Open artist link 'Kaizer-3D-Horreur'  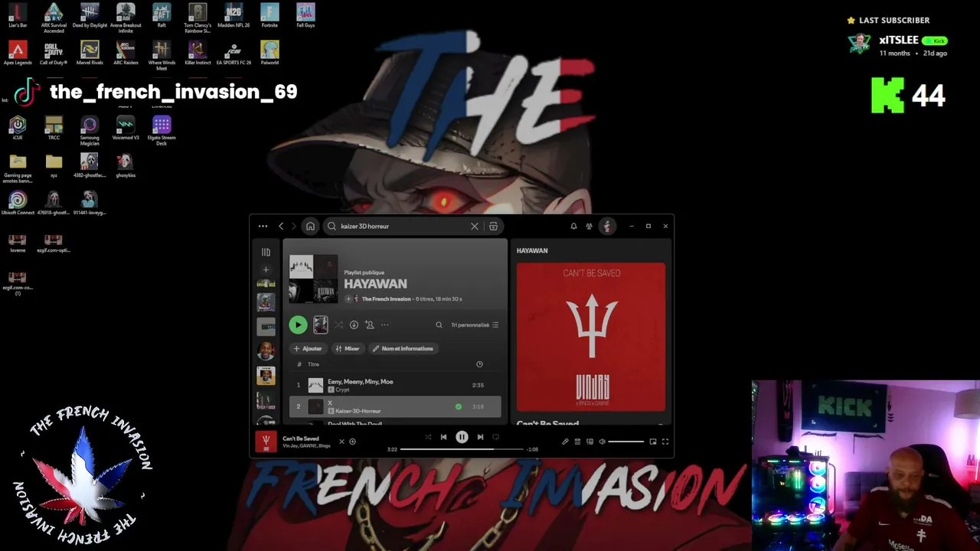[x=358, y=411]
